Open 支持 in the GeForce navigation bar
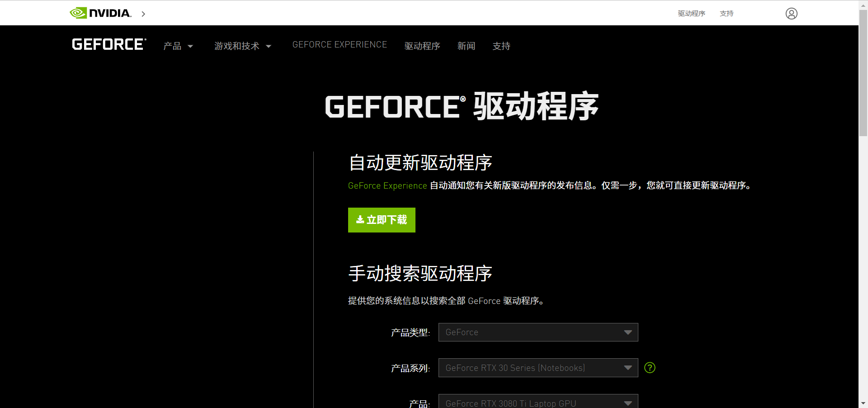Image resolution: width=868 pixels, height=408 pixels. [501, 46]
